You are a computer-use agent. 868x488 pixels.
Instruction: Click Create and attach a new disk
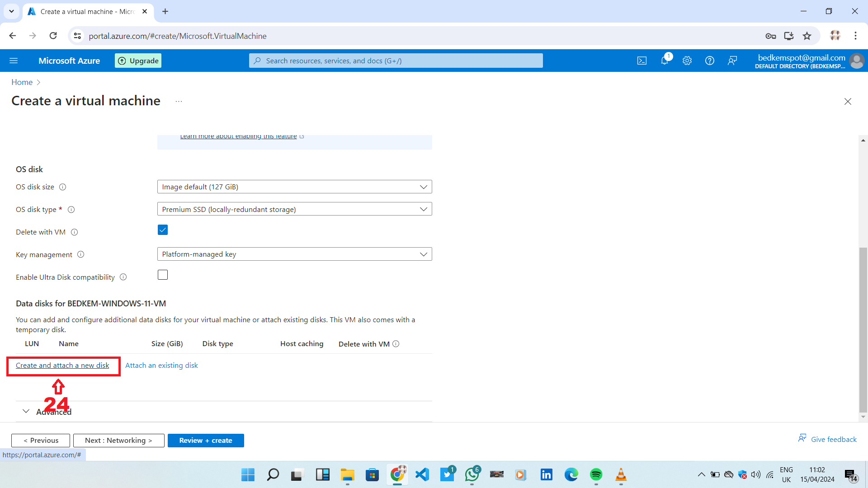[x=62, y=365]
